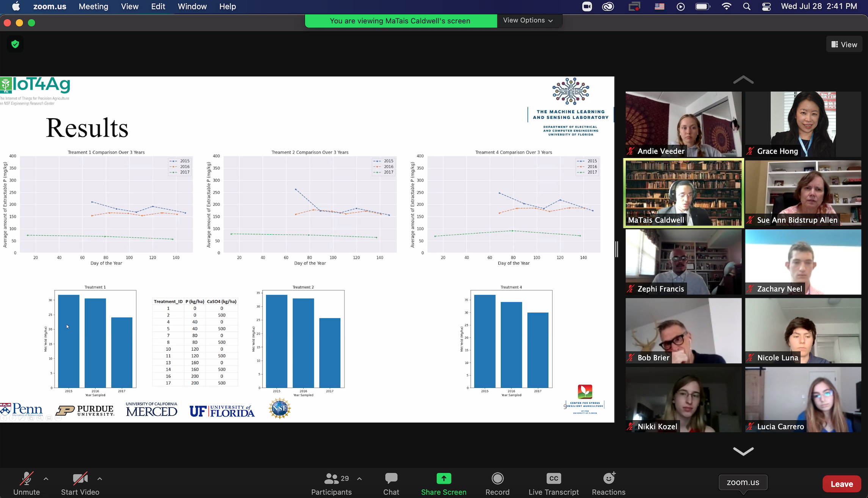Select Bob Brier's video thumbnail

click(x=683, y=330)
